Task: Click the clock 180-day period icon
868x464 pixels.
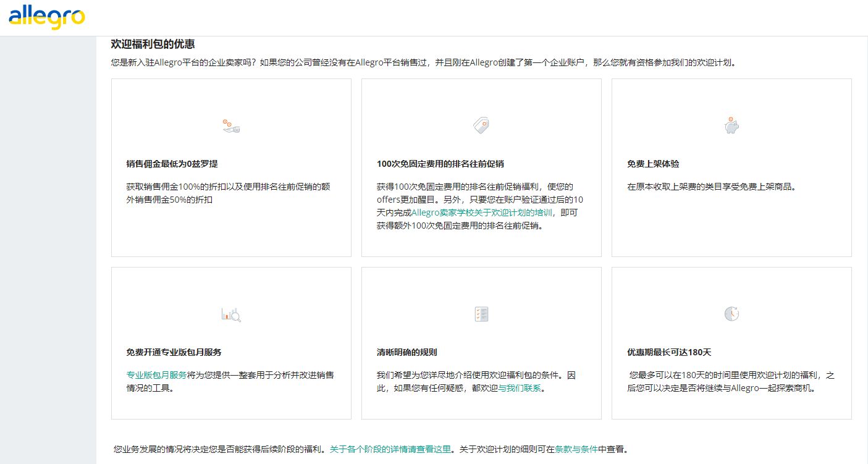Action: coord(731,314)
